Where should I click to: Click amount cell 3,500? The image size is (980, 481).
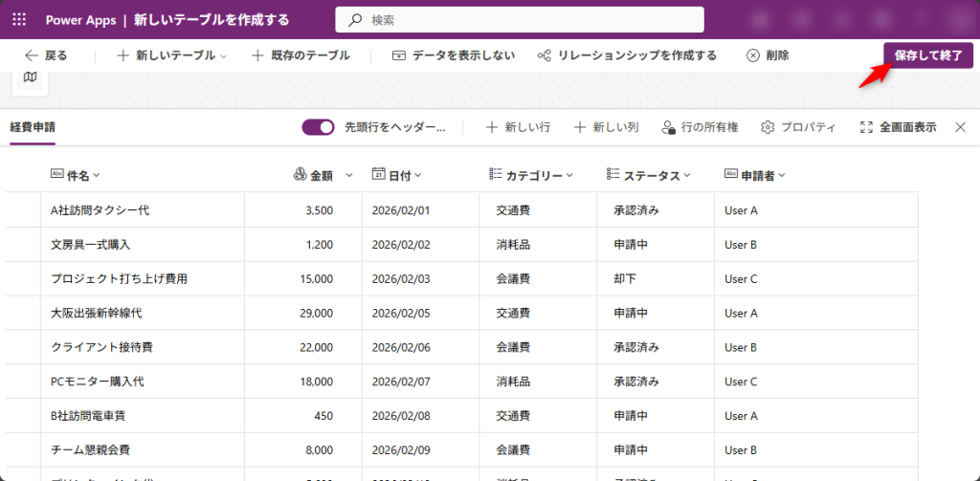point(303,210)
